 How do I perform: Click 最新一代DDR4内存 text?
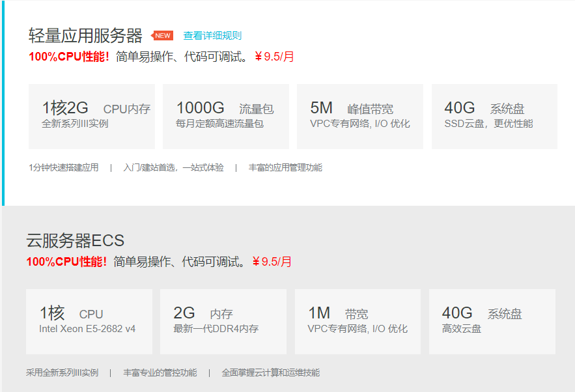pyautogui.click(x=216, y=329)
